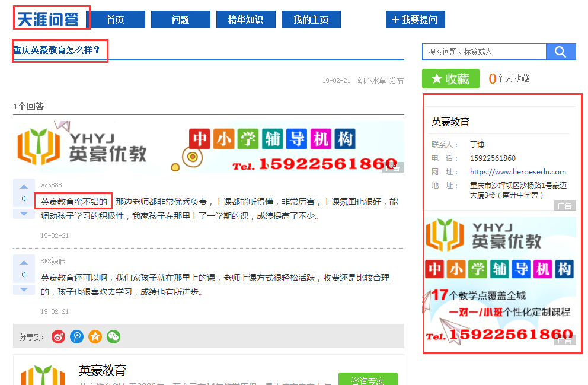588x385 pixels.
Task: Share to Weibo icon
Action: click(x=59, y=336)
